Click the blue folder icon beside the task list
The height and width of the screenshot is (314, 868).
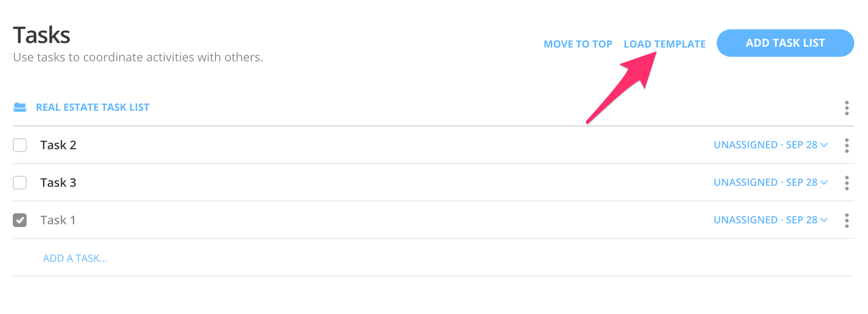pyautogui.click(x=20, y=107)
